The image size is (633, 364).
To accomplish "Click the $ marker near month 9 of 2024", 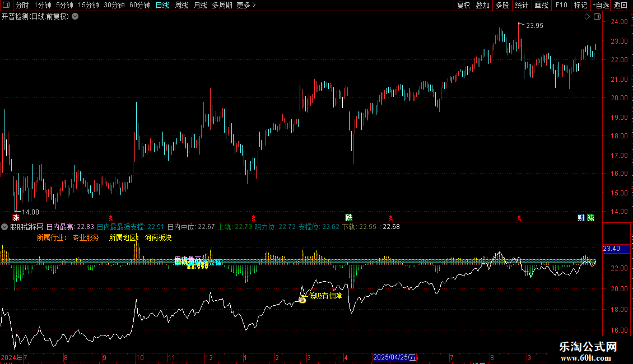I will (x=111, y=218).
